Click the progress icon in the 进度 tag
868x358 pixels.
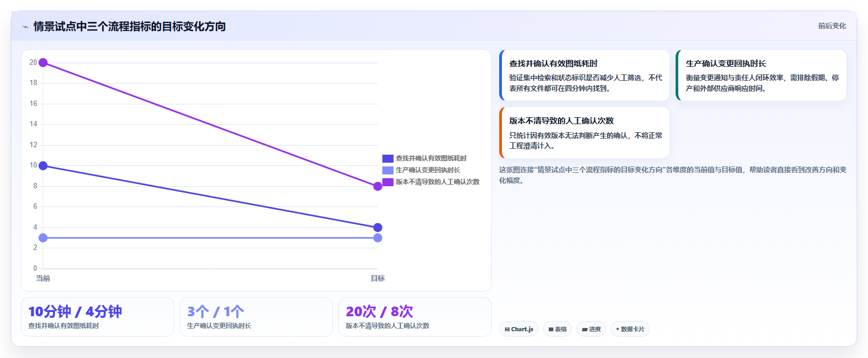point(585,330)
